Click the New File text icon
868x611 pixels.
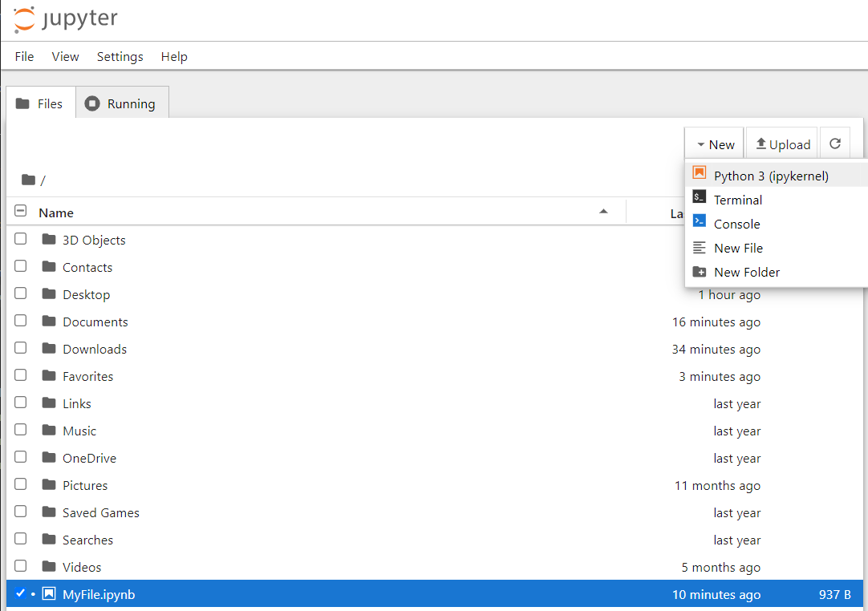pos(700,248)
